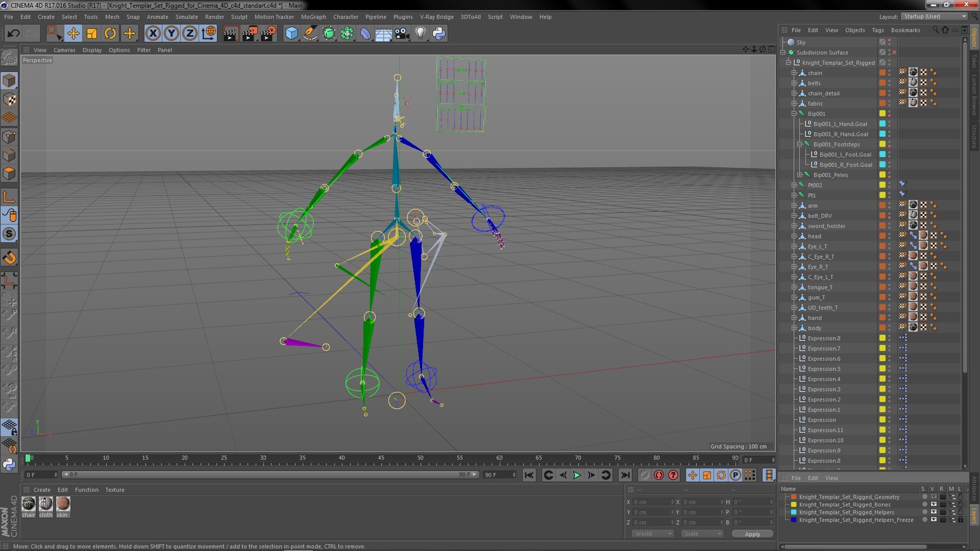Image resolution: width=980 pixels, height=551 pixels.
Task: Click the chain layer color swatch
Action: [882, 72]
